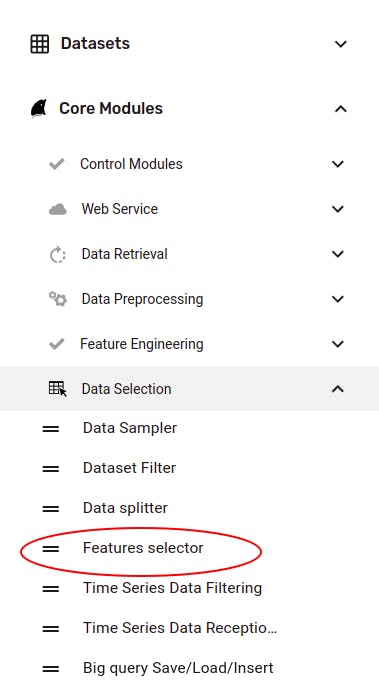379x680 pixels.
Task: Select the Data Sampler module
Action: pos(130,428)
